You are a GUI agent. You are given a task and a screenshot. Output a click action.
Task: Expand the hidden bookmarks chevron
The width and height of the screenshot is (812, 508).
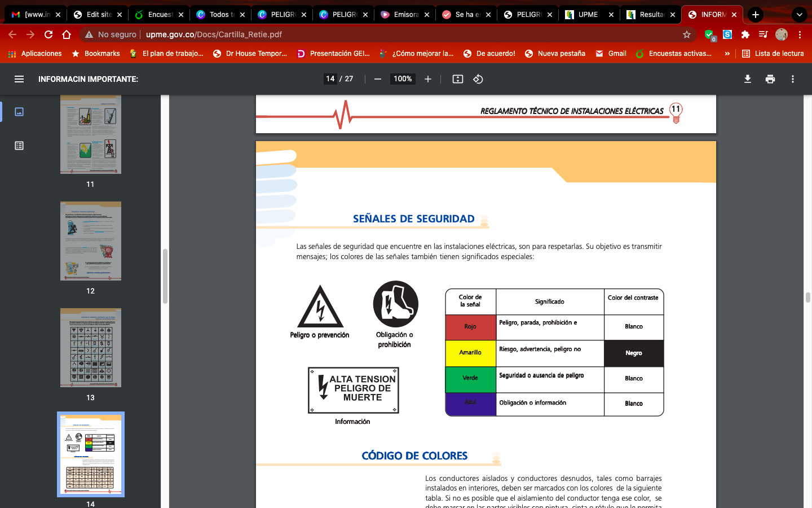click(x=727, y=54)
